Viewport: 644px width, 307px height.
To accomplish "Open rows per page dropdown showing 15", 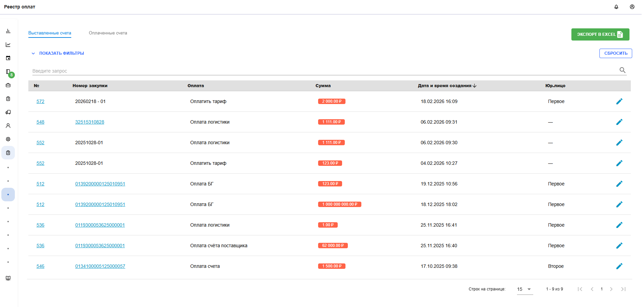I will (525, 289).
